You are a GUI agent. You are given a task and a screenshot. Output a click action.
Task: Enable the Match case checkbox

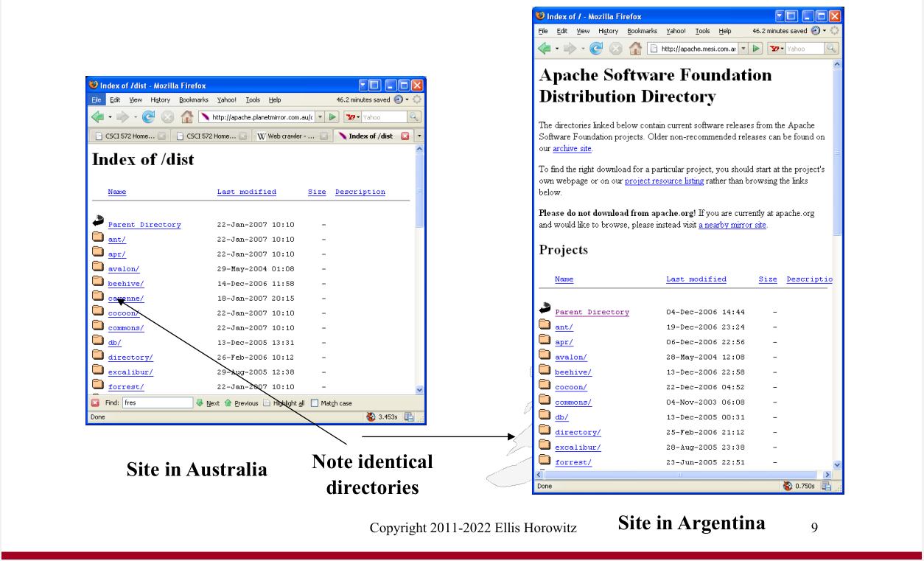click(x=315, y=403)
